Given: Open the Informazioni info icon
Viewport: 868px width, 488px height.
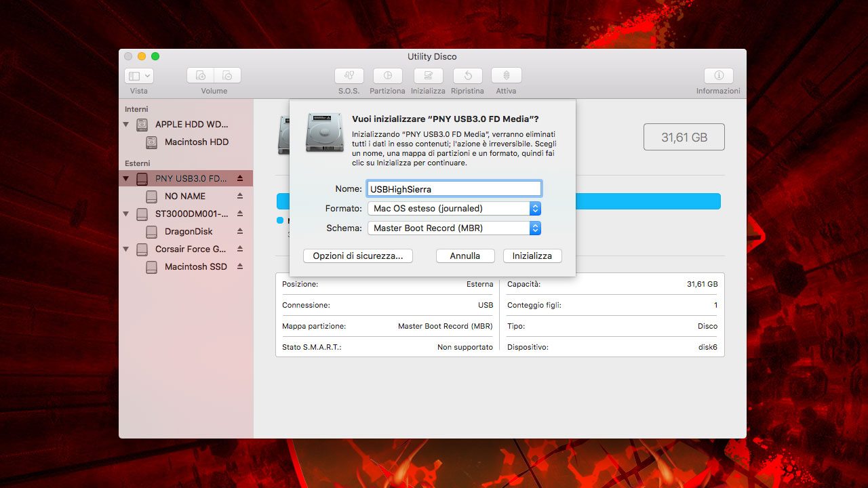Looking at the screenshot, I should pyautogui.click(x=718, y=76).
